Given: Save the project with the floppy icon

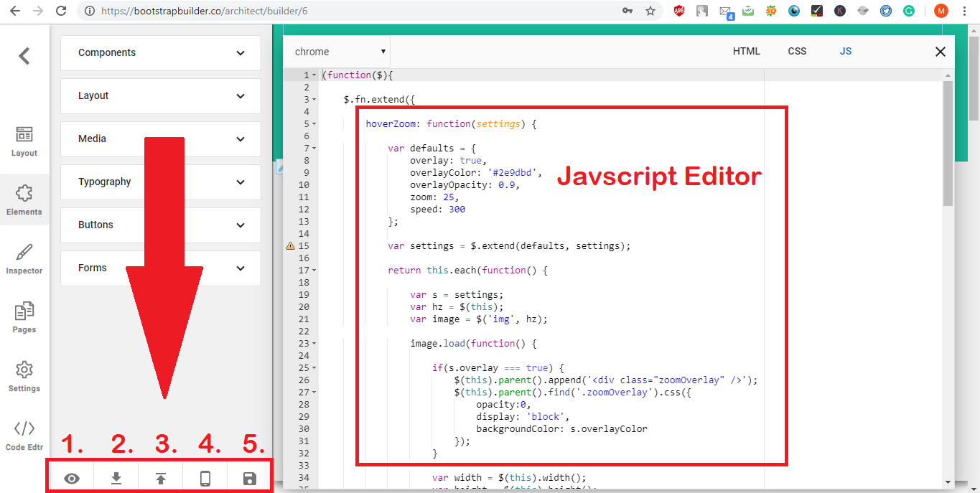Looking at the screenshot, I should pyautogui.click(x=250, y=479).
